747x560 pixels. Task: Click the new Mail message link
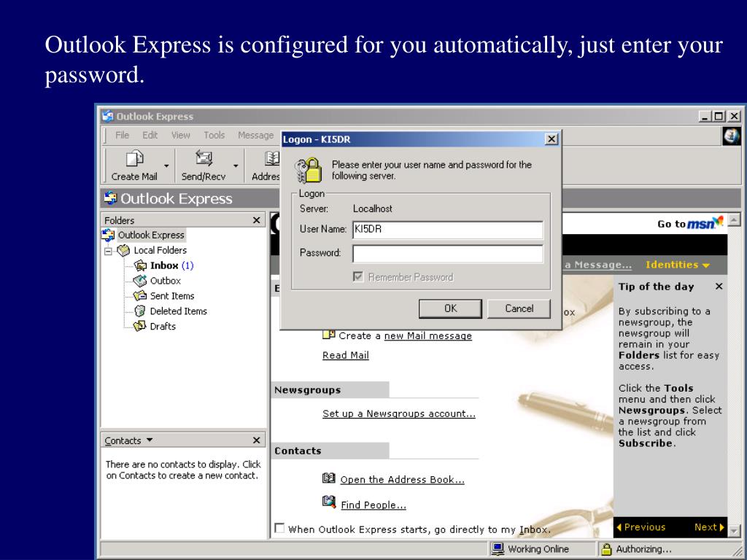pyautogui.click(x=427, y=336)
